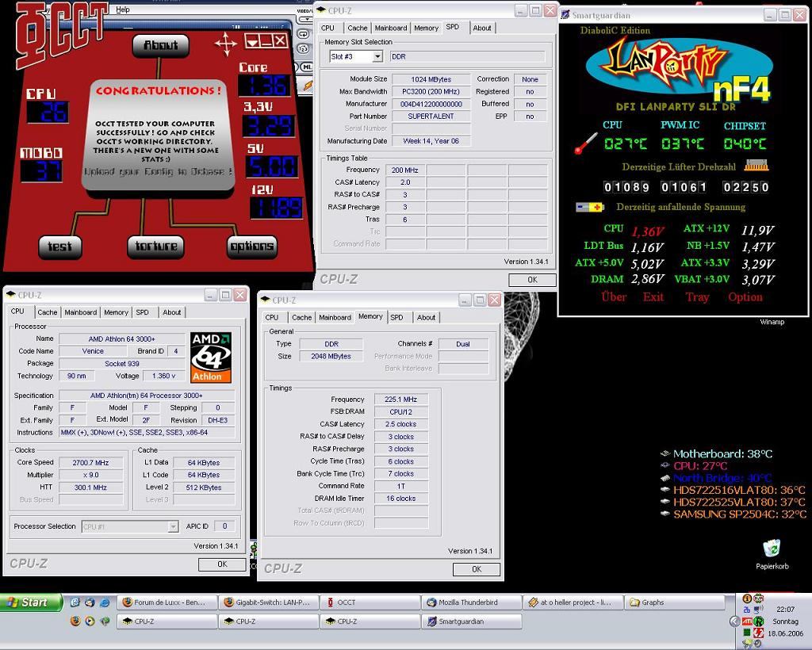Click the Part Number SUPERTALENT field

(x=431, y=117)
